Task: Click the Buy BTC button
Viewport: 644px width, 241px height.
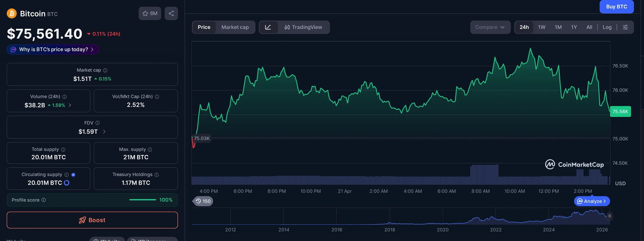Action: pyautogui.click(x=616, y=7)
